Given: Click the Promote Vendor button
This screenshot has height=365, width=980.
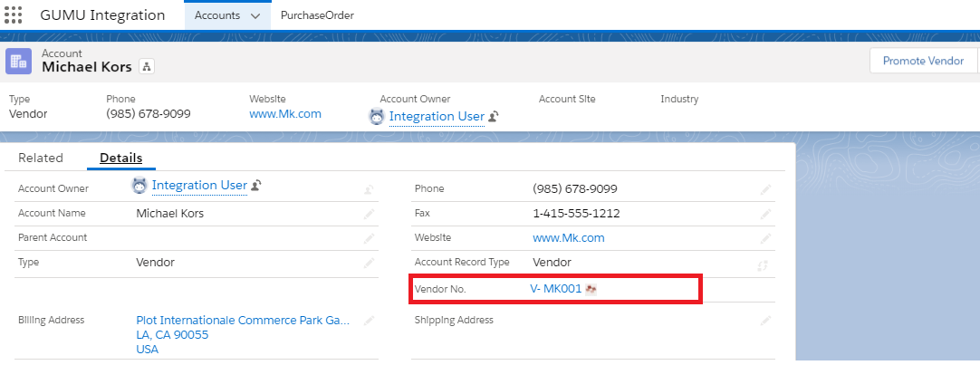Looking at the screenshot, I should 924,61.
